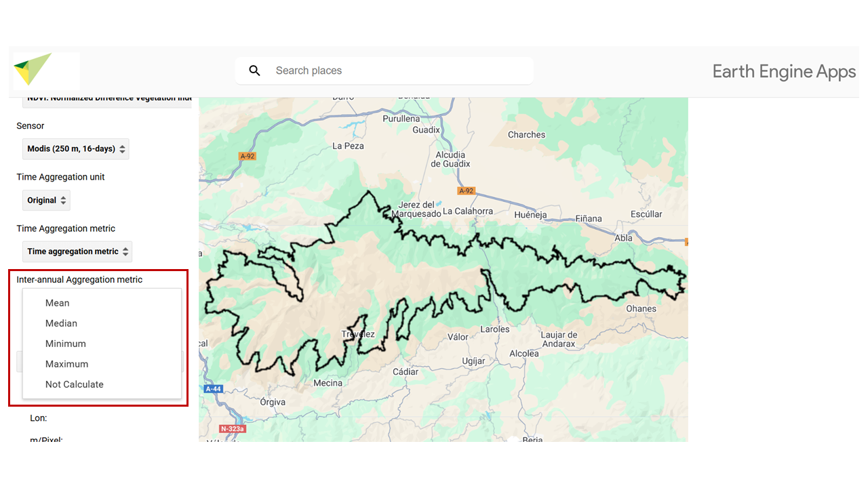Click the A-92 road shield near La Peza
The height and width of the screenshot is (488, 868).
pyautogui.click(x=248, y=156)
